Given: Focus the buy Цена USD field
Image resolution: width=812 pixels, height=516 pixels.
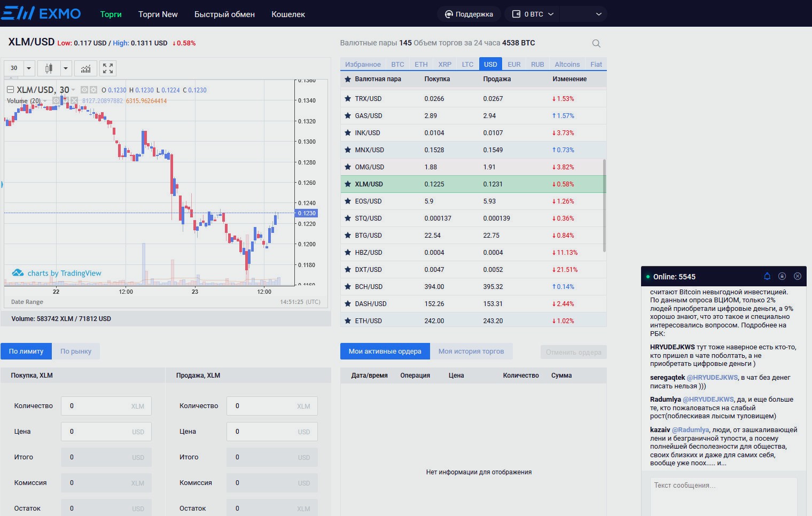Looking at the screenshot, I should coord(106,432).
